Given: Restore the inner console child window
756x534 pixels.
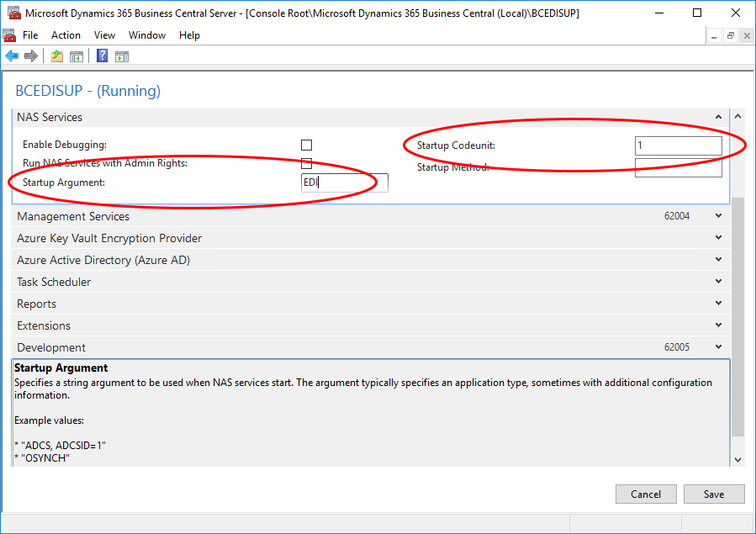Looking at the screenshot, I should click(731, 35).
